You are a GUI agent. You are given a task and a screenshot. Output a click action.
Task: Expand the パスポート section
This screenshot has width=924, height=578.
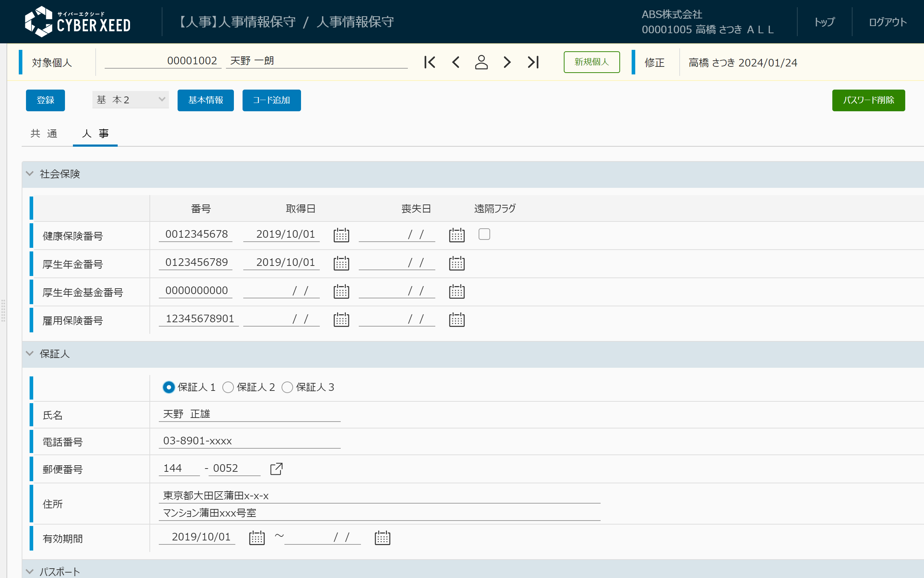(x=29, y=571)
